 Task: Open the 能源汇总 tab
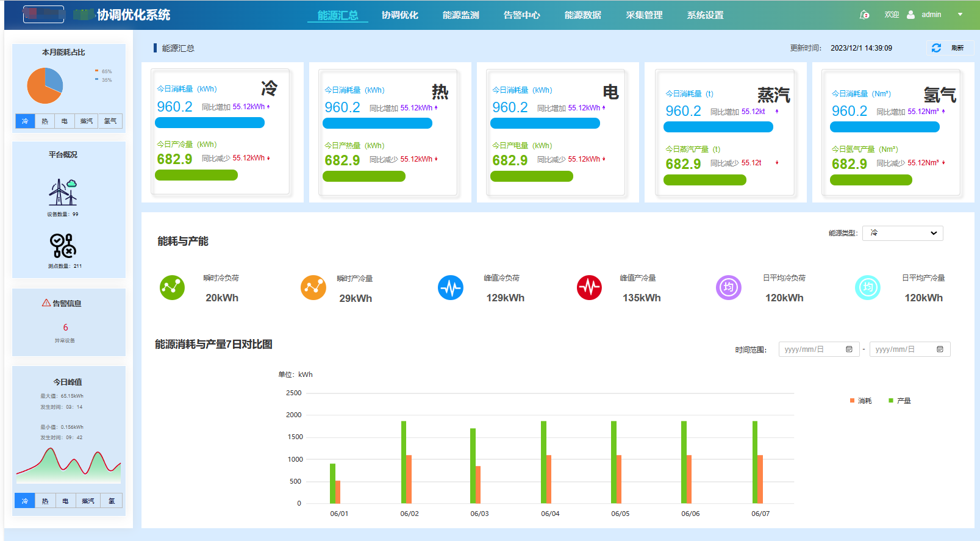pyautogui.click(x=338, y=15)
